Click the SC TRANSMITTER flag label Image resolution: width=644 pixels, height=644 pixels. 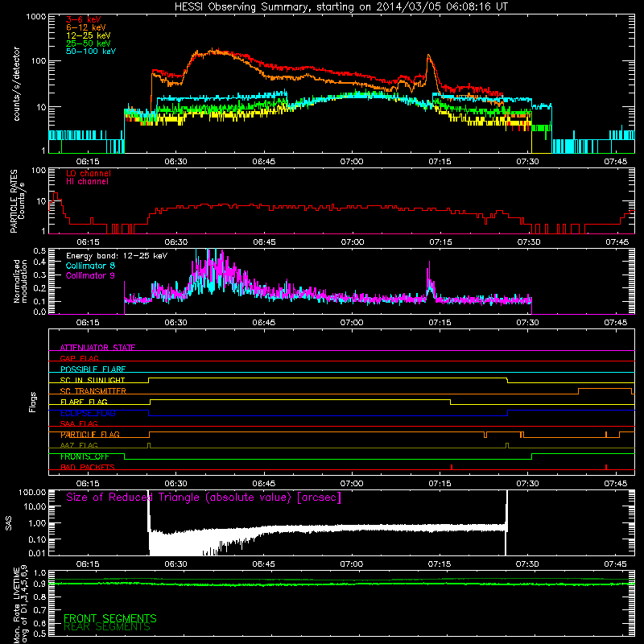[93, 391]
